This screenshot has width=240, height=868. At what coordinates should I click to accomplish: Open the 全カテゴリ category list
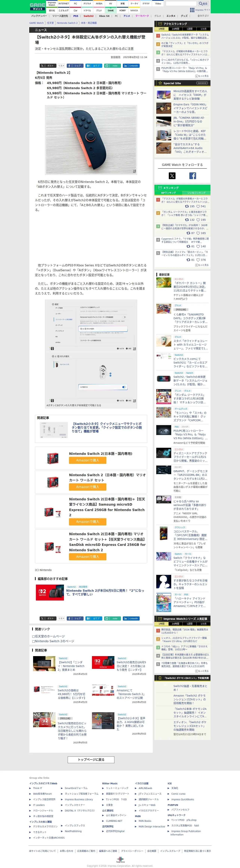tap(203, 16)
